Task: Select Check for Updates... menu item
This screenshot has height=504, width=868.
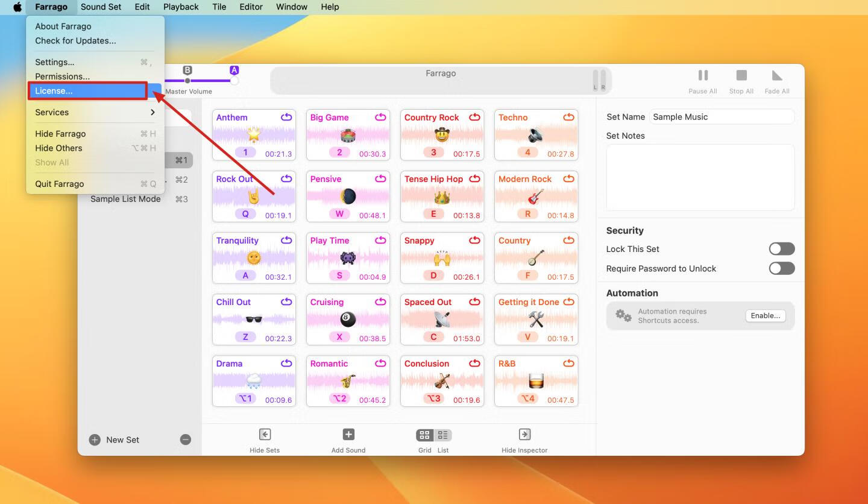Action: click(95, 41)
